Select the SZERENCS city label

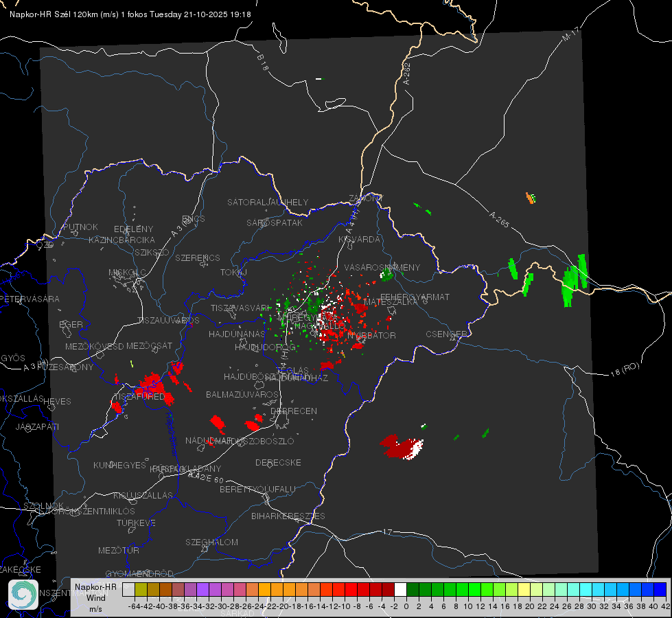coord(198,257)
